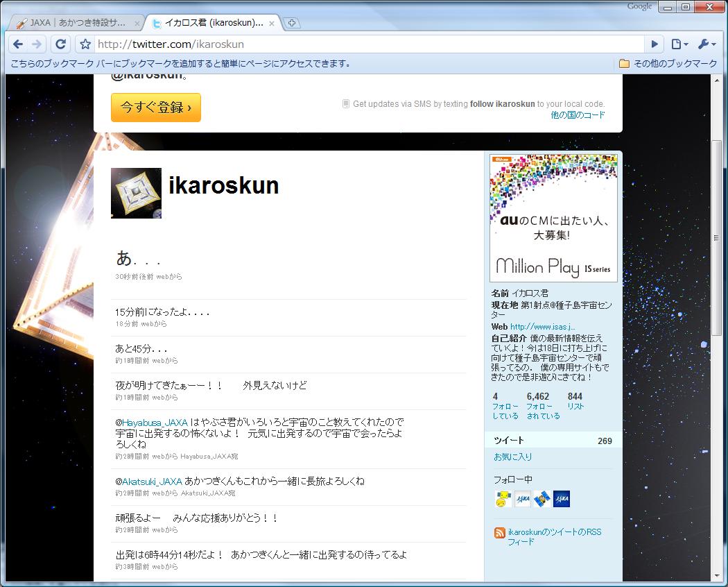Open the 844 リスト link
The image size is (728, 587).
pos(575,401)
